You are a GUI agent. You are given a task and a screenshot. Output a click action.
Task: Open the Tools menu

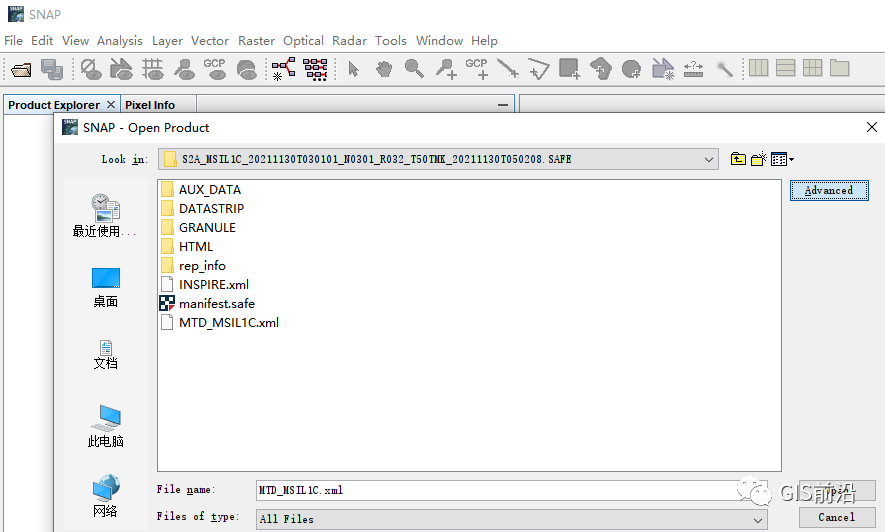pyautogui.click(x=391, y=41)
